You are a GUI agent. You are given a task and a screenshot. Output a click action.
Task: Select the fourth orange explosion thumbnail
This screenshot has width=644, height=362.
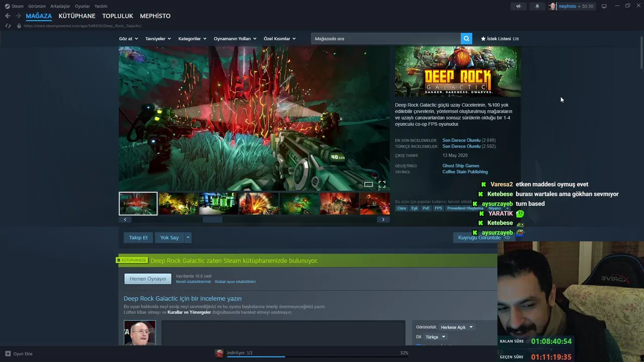[259, 204]
